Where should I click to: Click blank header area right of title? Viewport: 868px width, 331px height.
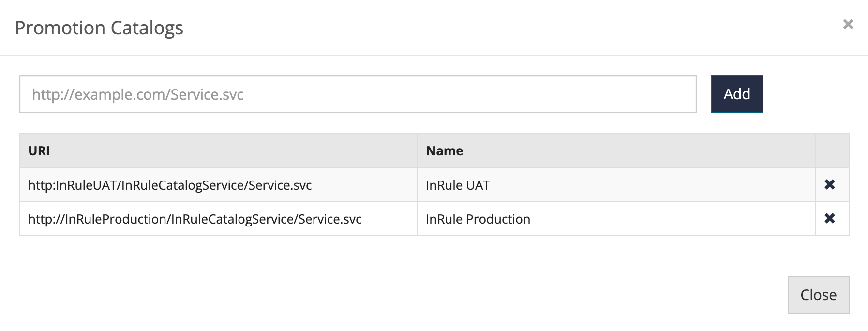click(x=484, y=28)
